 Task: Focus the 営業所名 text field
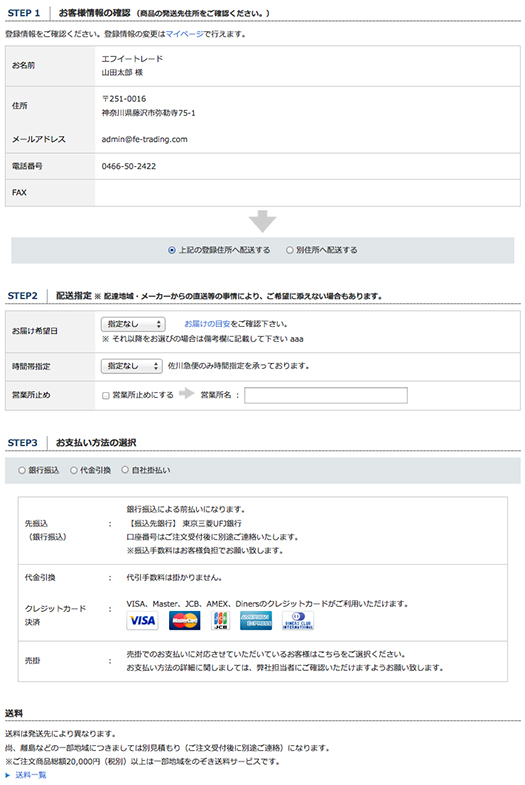pyautogui.click(x=326, y=395)
